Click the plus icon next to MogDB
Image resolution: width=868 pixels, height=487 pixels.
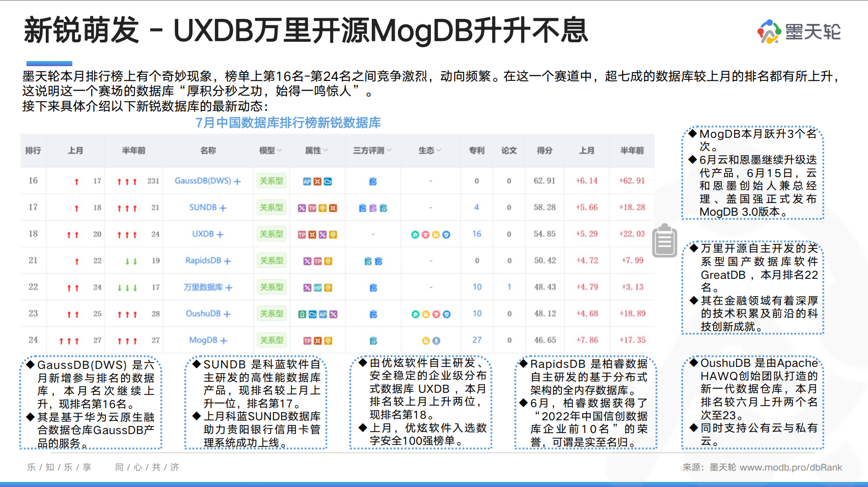(224, 340)
